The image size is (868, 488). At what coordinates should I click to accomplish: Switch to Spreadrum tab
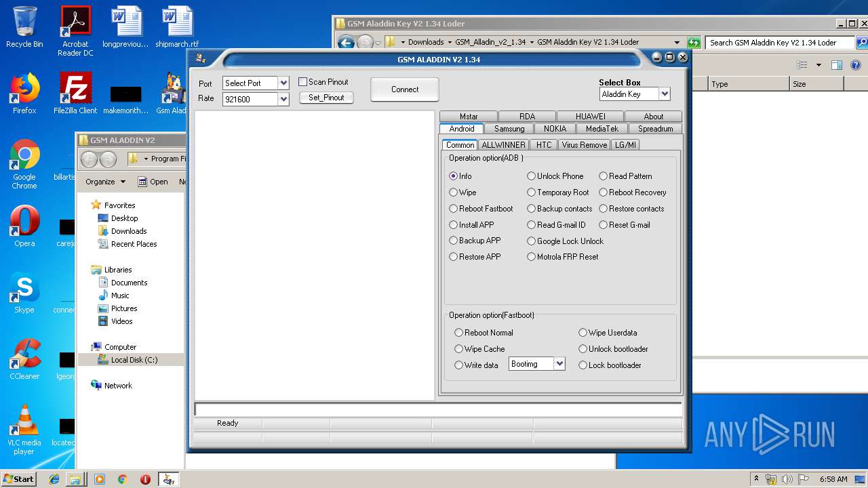click(655, 129)
